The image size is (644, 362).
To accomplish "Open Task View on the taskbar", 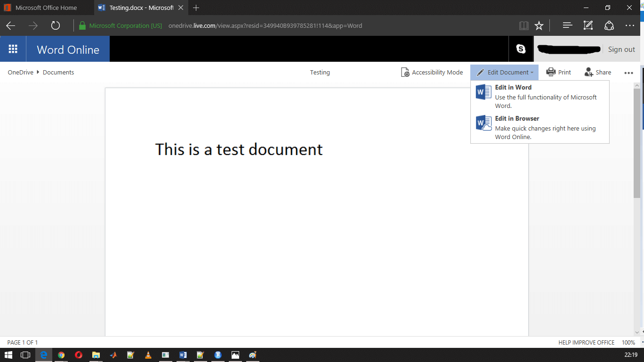I will point(25,355).
